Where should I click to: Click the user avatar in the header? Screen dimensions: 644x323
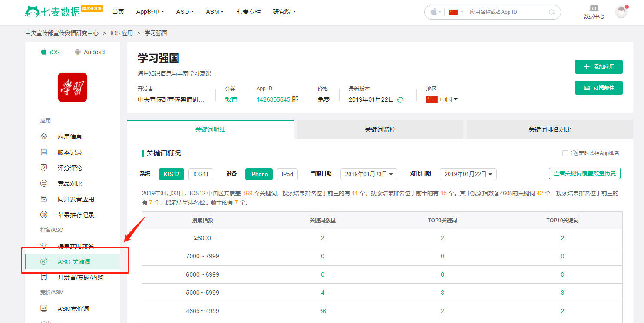pyautogui.click(x=621, y=12)
